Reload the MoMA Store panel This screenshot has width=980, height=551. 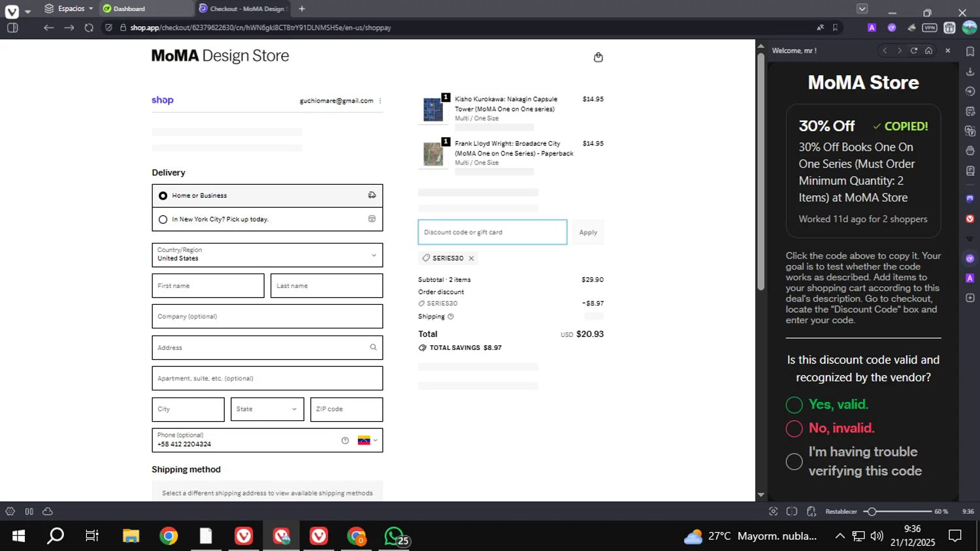click(914, 50)
